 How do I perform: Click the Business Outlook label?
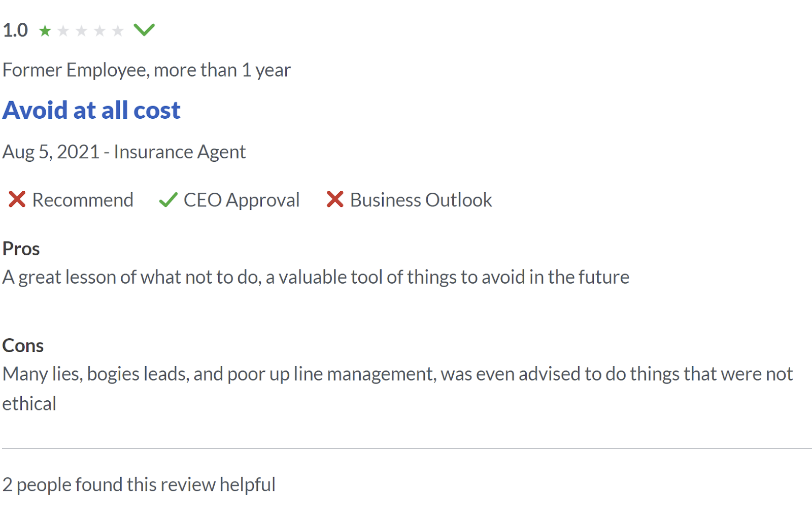(421, 200)
